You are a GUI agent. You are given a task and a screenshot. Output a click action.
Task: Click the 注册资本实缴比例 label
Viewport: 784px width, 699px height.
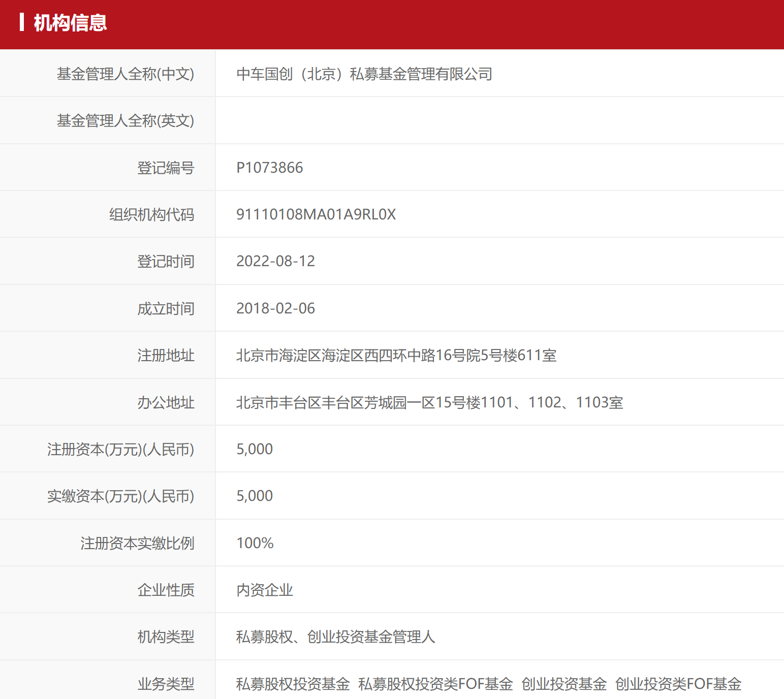[x=137, y=544]
